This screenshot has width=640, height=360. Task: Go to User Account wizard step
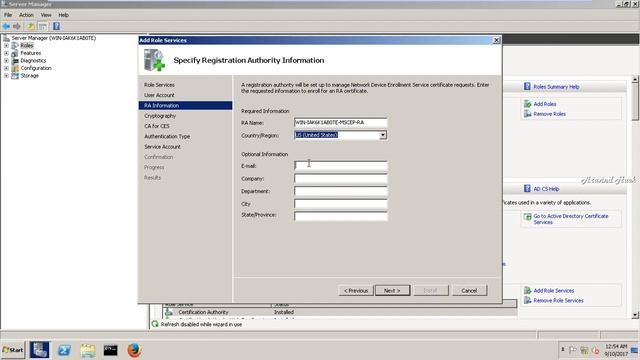159,95
